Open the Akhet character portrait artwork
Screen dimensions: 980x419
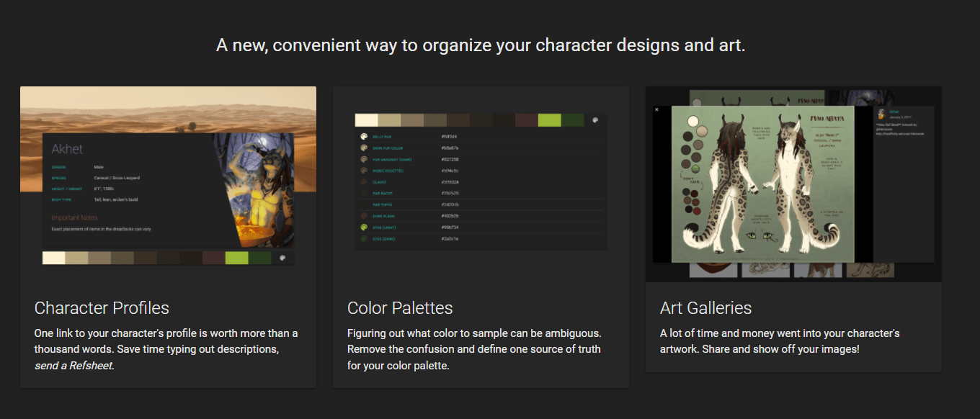pos(259,193)
